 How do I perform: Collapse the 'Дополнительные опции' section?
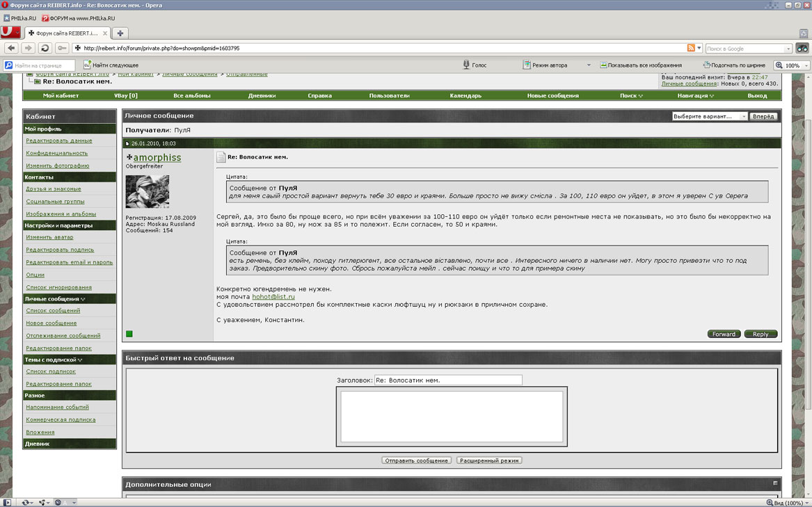click(x=775, y=483)
